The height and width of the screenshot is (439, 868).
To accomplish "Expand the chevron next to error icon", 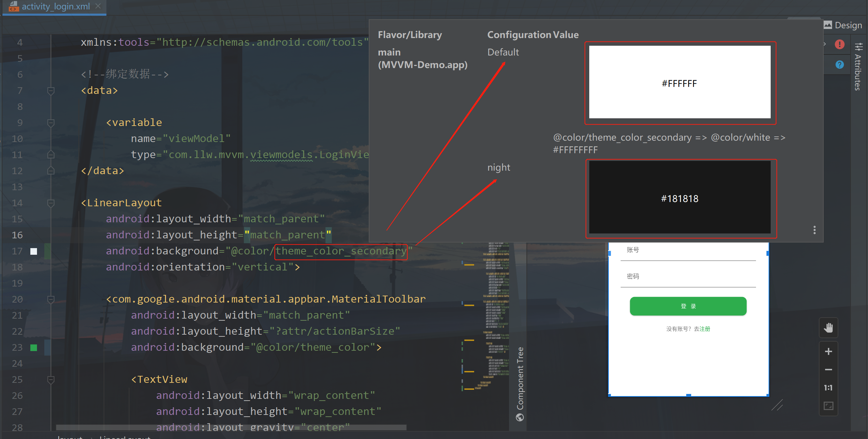I will (825, 44).
